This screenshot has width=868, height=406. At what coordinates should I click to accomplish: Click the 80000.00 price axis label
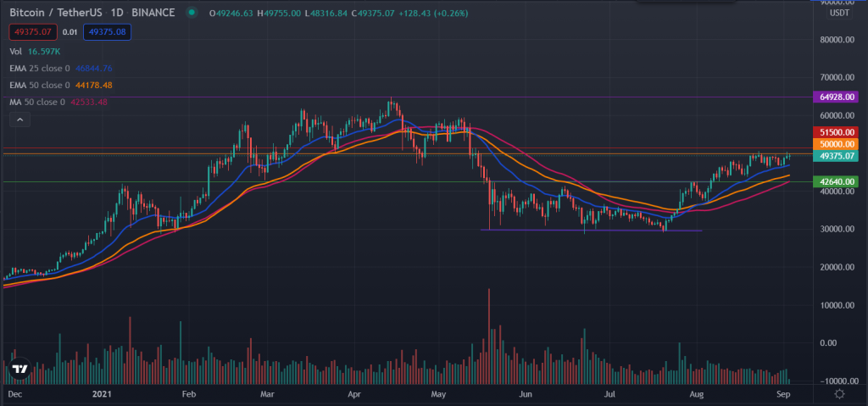pyautogui.click(x=837, y=40)
